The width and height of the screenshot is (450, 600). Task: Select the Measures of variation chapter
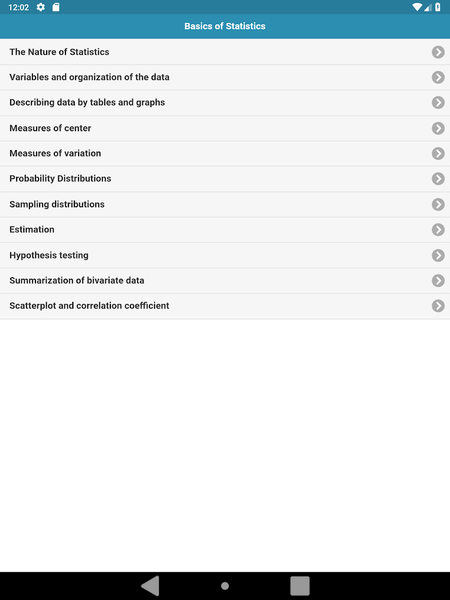coord(225,153)
